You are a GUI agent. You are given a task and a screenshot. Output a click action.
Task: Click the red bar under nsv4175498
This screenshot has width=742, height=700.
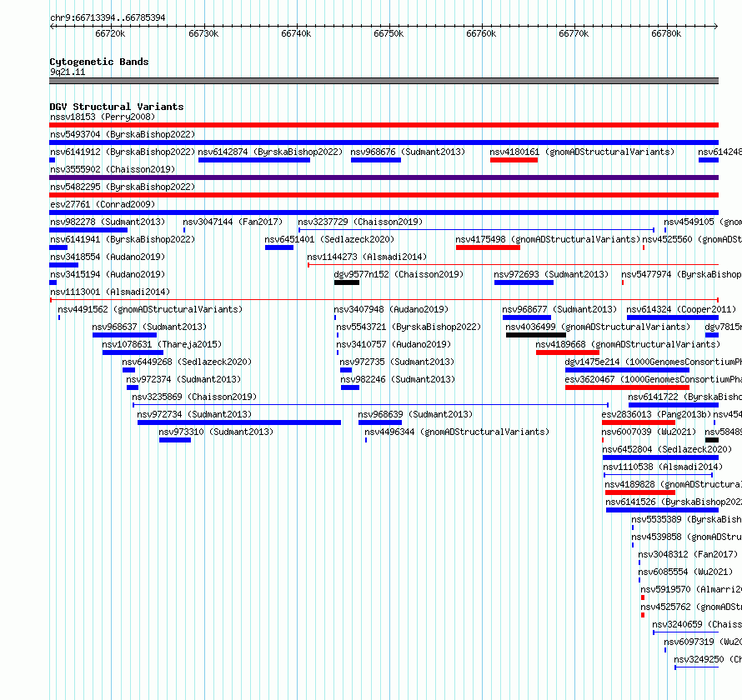[488, 247]
